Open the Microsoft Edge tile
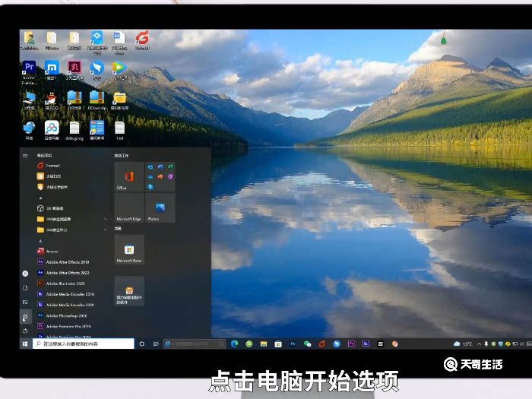The image size is (532, 399). click(x=128, y=208)
